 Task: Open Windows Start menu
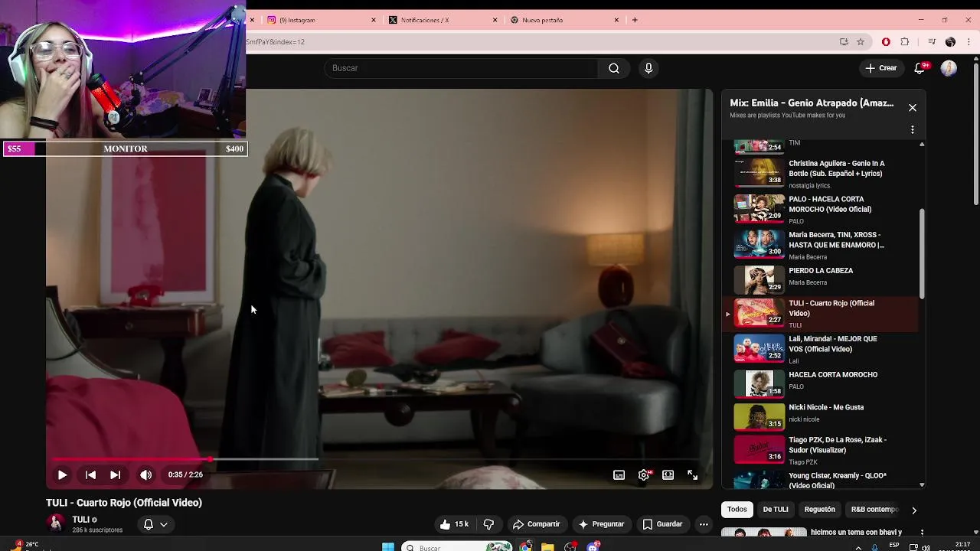pos(388,546)
